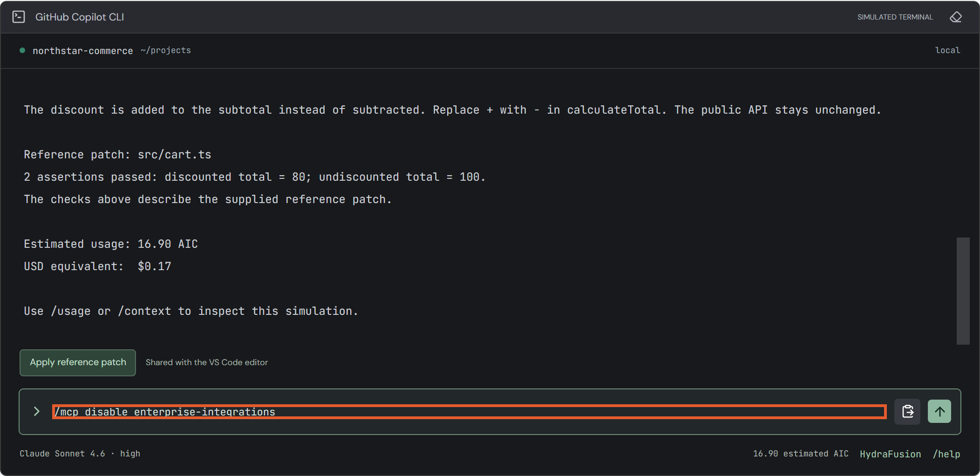Focus the command input containing /mcp disable
This screenshot has height=476, width=980.
tap(470, 412)
